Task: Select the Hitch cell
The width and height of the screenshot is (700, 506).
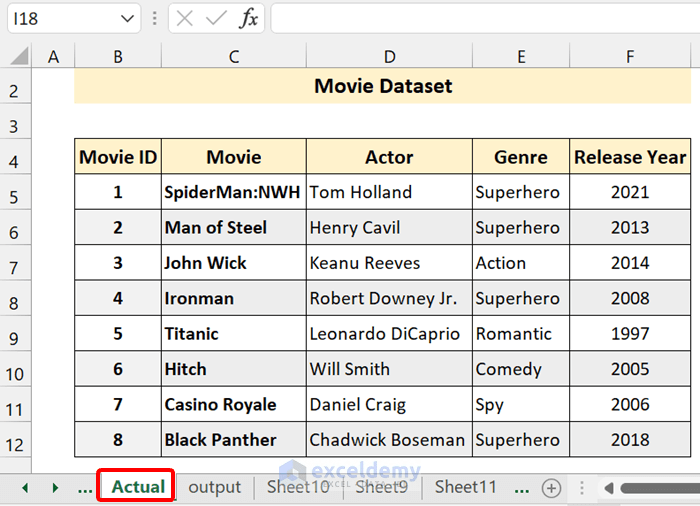Action: tap(234, 369)
